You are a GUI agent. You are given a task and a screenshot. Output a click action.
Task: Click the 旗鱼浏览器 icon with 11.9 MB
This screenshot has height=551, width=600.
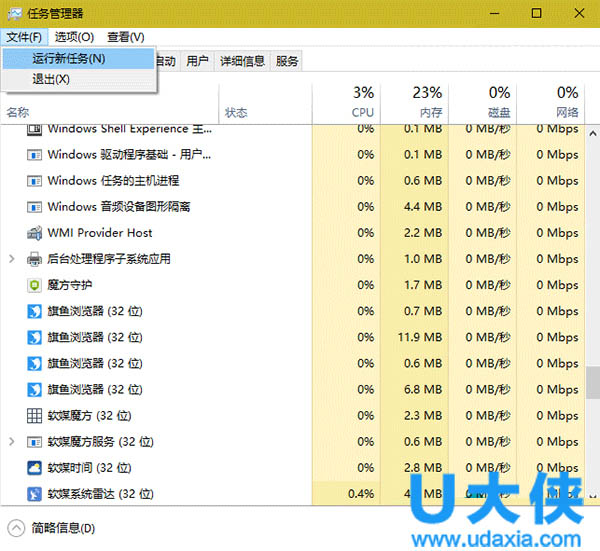pyautogui.click(x=34, y=337)
